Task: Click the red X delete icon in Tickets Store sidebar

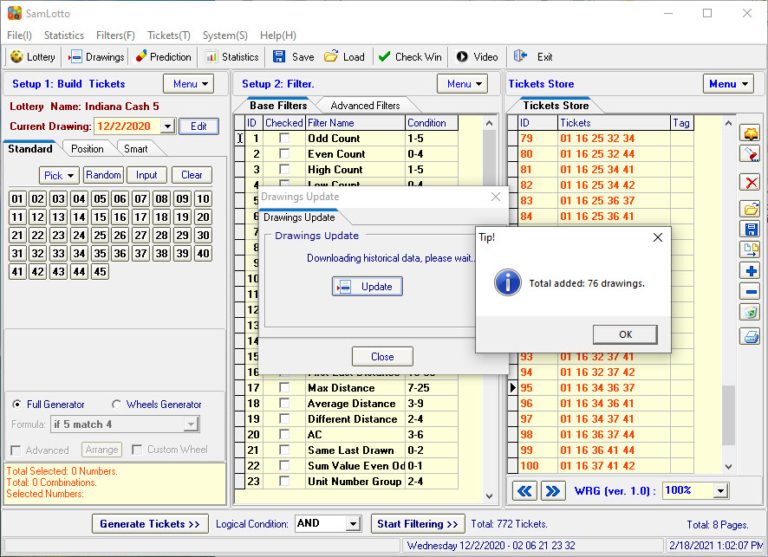Action: click(750, 183)
